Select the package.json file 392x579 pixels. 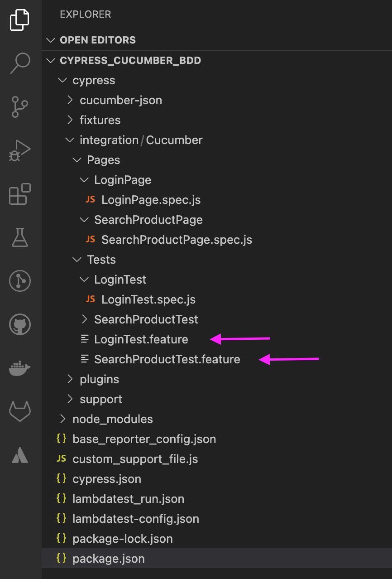coord(108,559)
